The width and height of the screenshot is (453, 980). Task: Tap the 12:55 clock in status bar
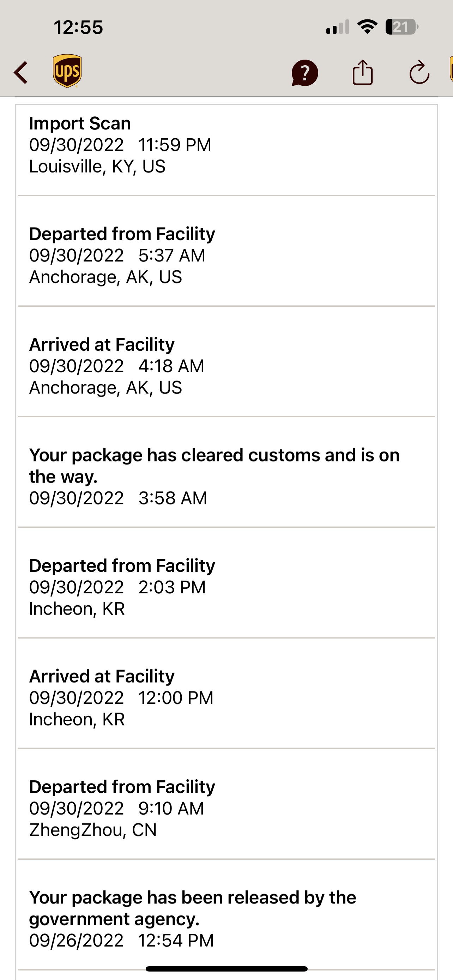click(78, 28)
